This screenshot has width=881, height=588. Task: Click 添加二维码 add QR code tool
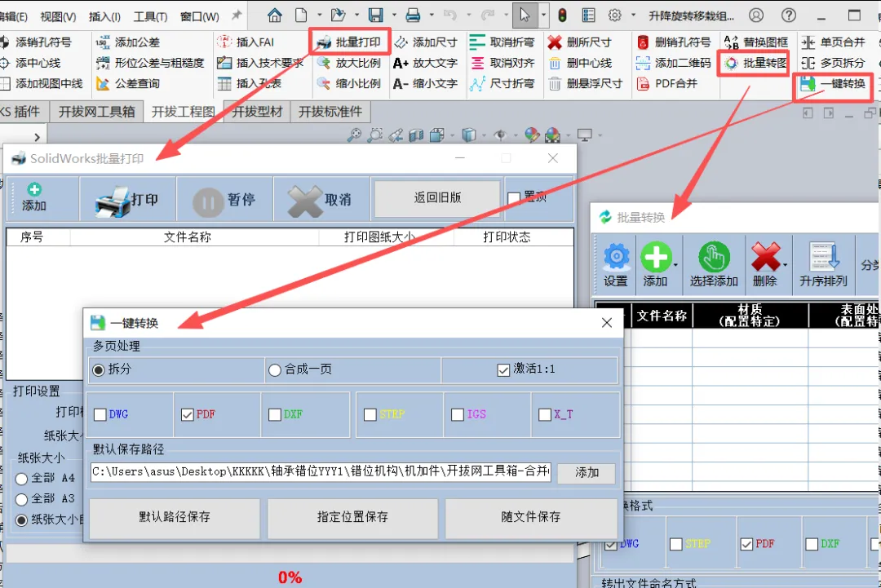pyautogui.click(x=674, y=63)
